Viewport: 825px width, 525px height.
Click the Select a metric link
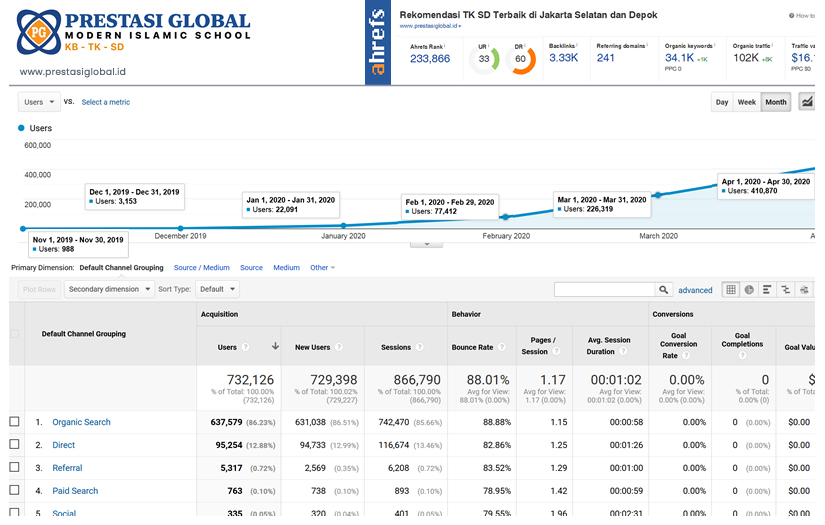point(105,102)
